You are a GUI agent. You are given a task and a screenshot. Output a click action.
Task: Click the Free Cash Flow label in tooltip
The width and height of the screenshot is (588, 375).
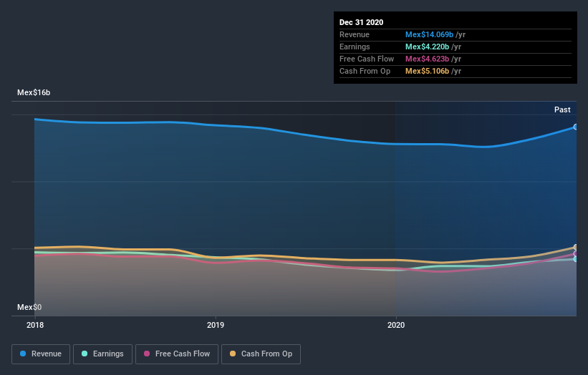(367, 59)
